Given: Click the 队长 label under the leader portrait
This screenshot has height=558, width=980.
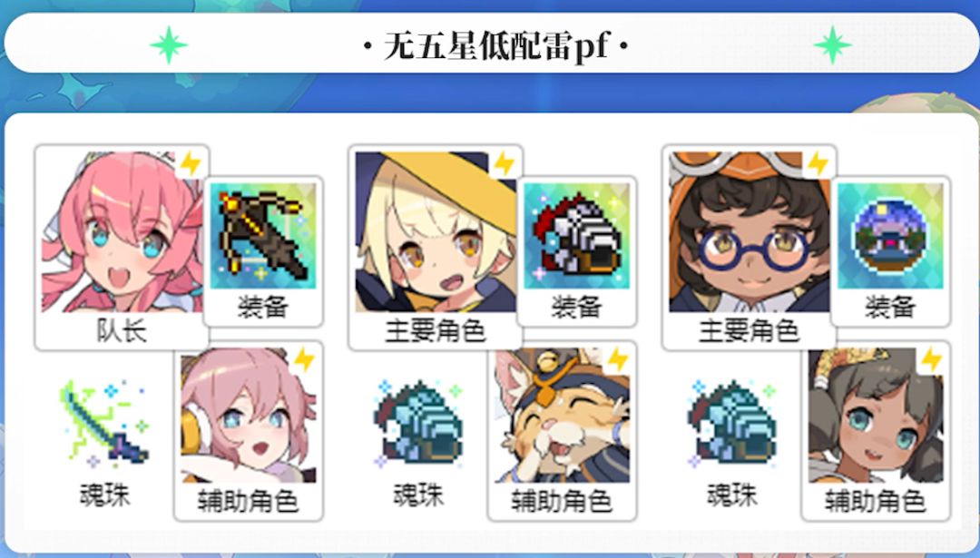Looking at the screenshot, I should [x=122, y=331].
